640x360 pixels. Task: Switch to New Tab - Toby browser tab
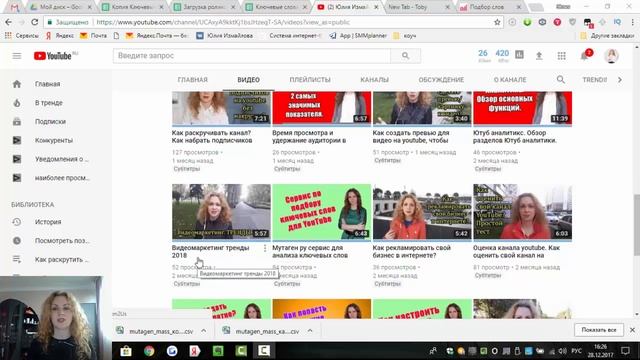click(418, 7)
